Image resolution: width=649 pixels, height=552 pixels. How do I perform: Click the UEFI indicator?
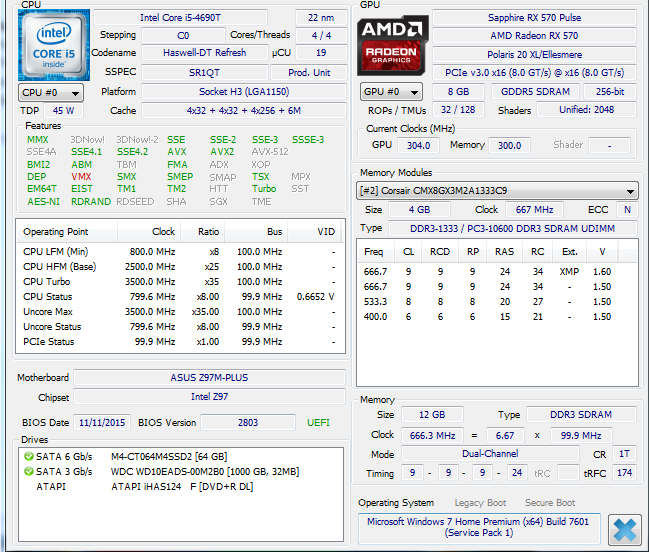click(x=318, y=422)
